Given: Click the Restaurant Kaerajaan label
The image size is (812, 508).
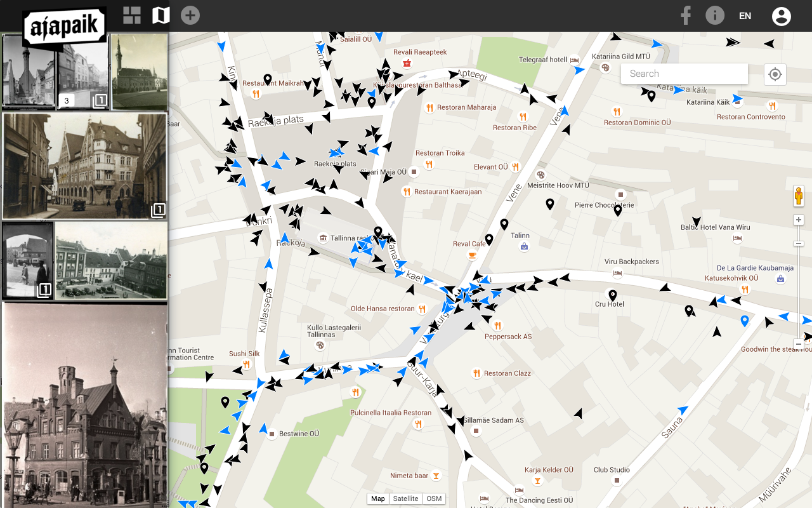Looking at the screenshot, I should point(449,192).
